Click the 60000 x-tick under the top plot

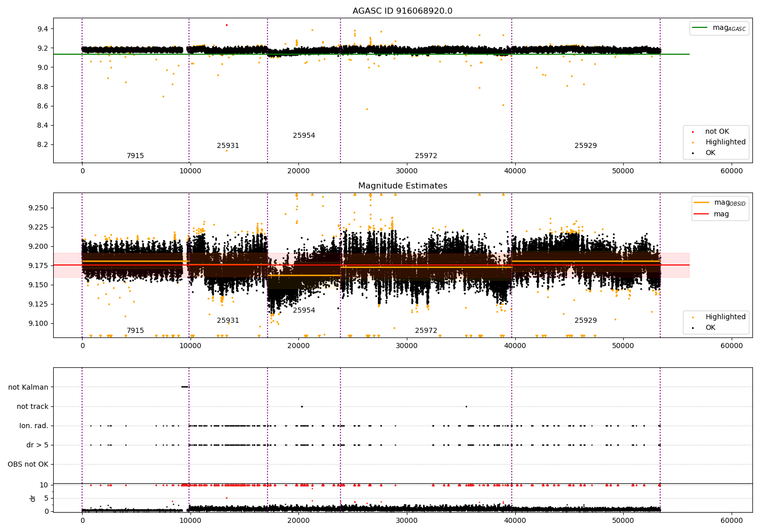[732, 171]
